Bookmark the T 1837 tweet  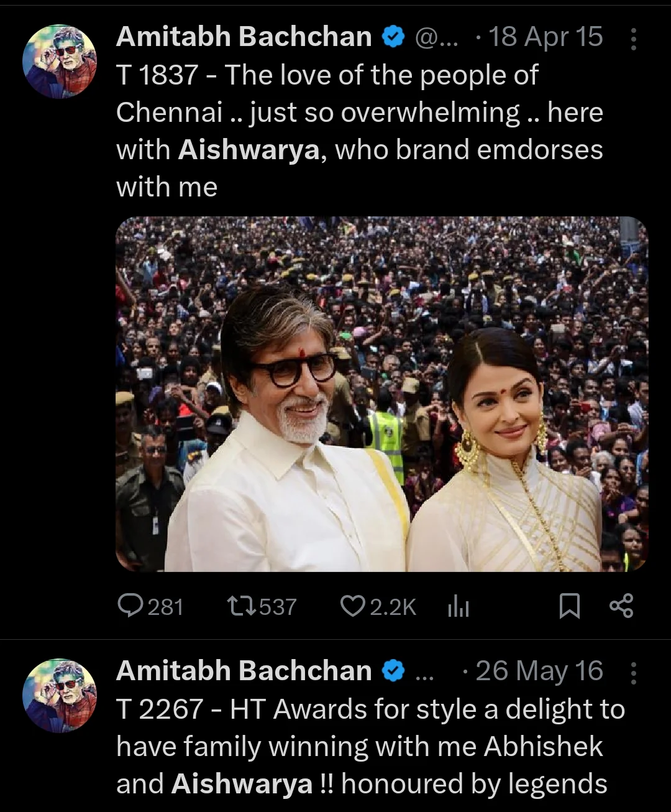pyautogui.click(x=569, y=606)
